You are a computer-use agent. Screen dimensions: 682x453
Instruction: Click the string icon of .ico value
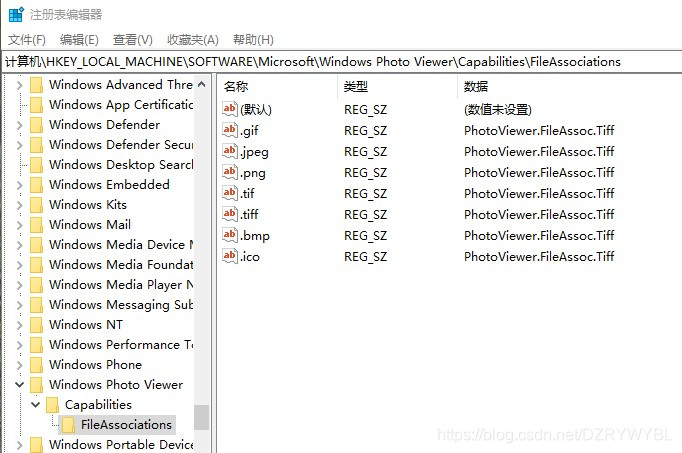[x=230, y=256]
